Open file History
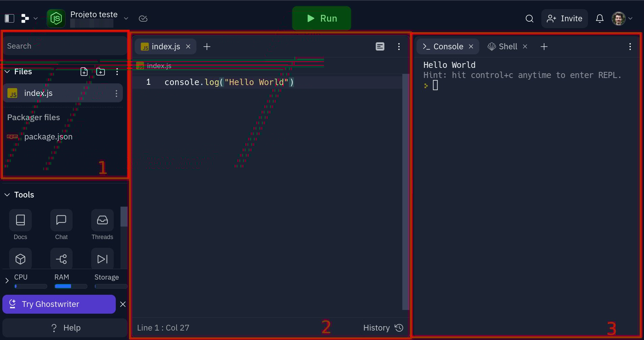The height and width of the screenshot is (340, 644). coord(383,328)
